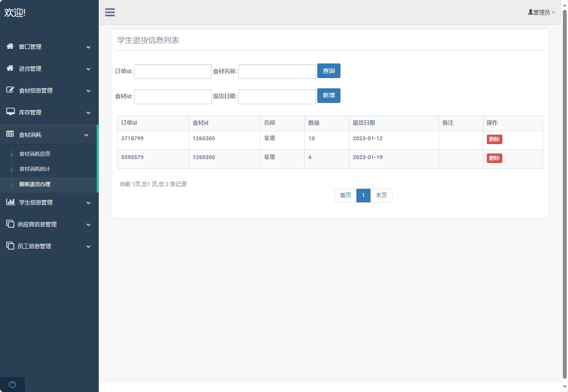Expand the 学生信息管理 chevron
This screenshot has width=568, height=392.
click(88, 203)
